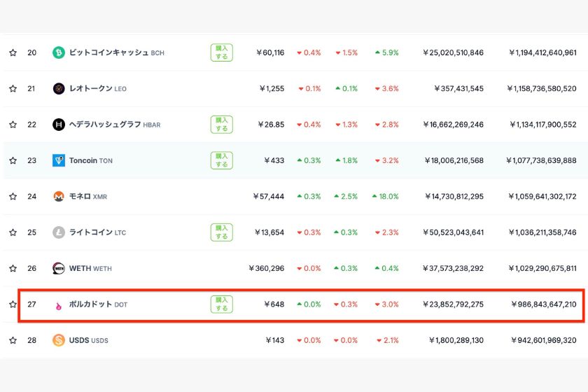The width and height of the screenshot is (588, 392).
Task: Click the Polkadot DOT coin logo
Action: pos(59,307)
